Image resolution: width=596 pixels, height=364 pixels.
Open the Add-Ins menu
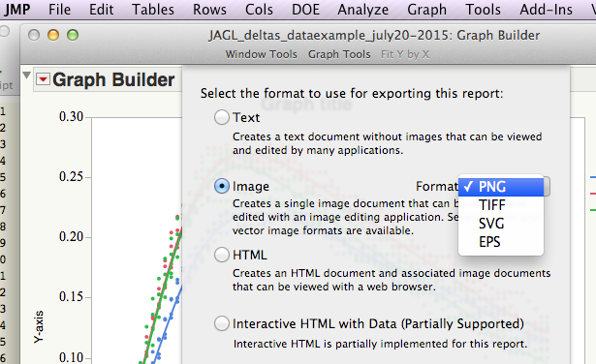(546, 10)
